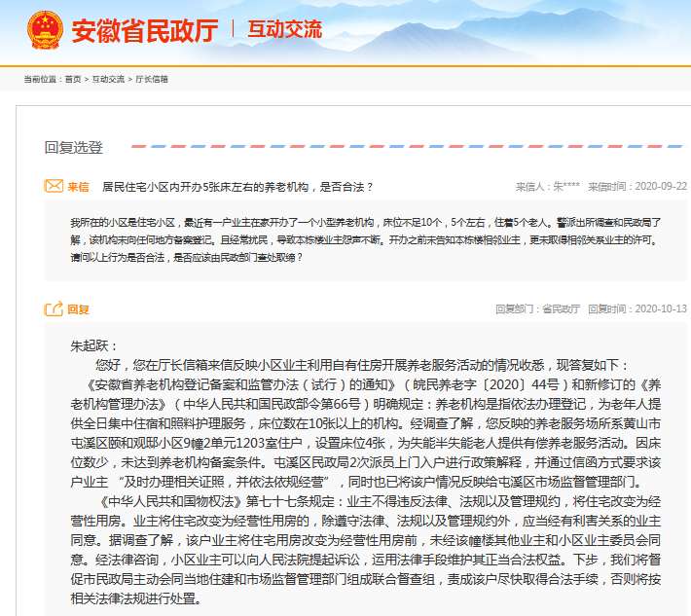Click the letter line starting 我所在的小区是住宅小区

tap(366, 223)
